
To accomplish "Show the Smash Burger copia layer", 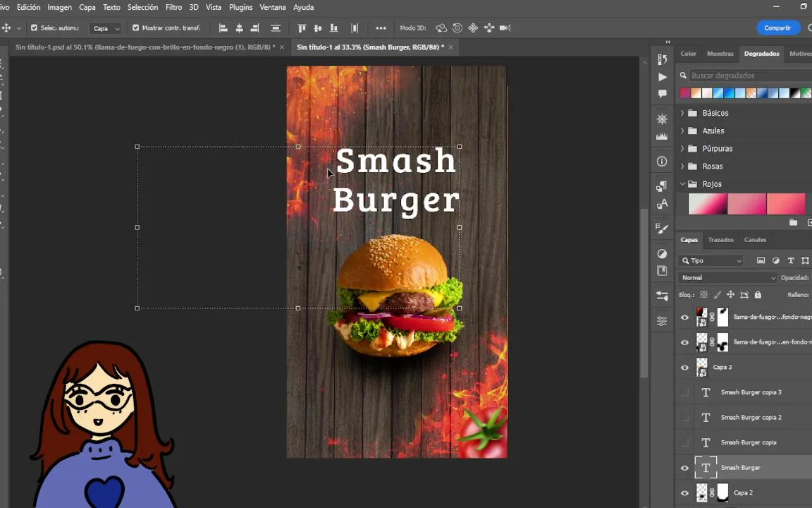I will 684,442.
